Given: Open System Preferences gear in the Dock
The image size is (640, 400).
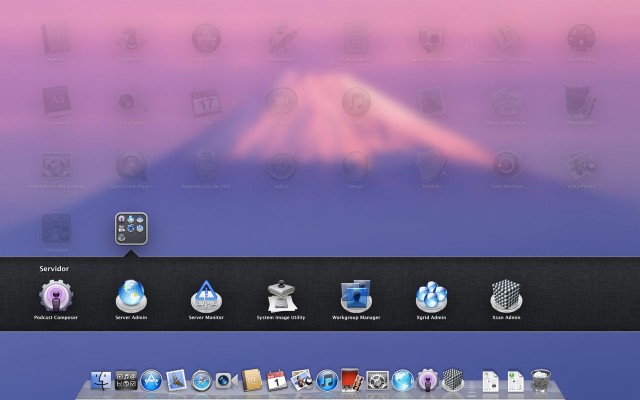Looking at the screenshot, I should click(378, 380).
